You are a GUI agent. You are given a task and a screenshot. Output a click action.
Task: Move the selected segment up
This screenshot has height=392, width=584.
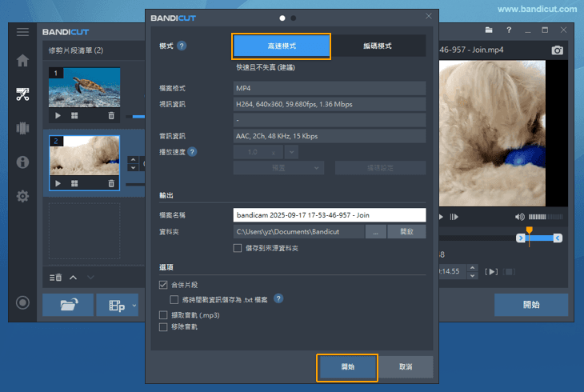[x=73, y=278]
